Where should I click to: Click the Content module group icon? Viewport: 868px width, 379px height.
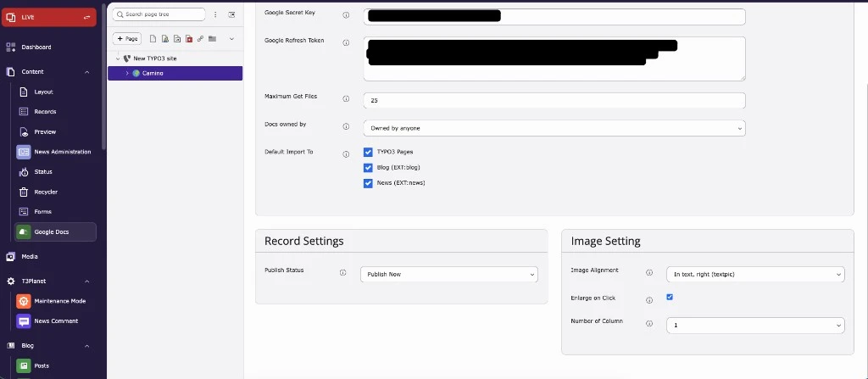pyautogui.click(x=10, y=72)
